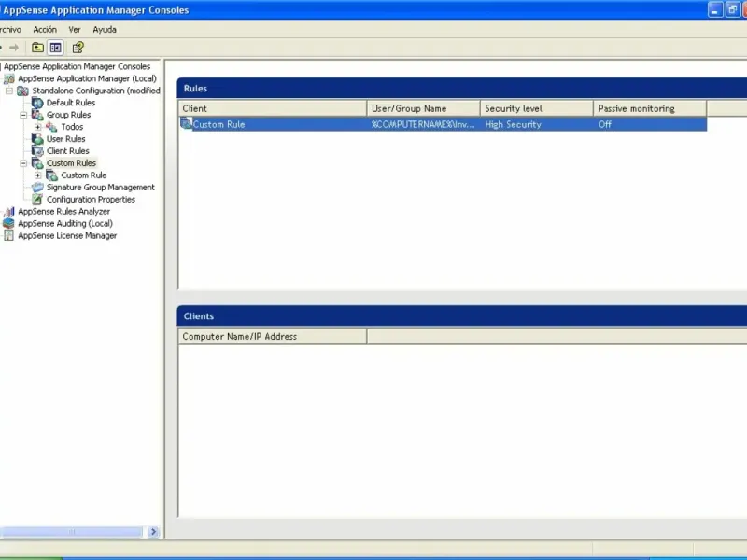Click the tree pane horizontal scrollbar thumb
The width and height of the screenshot is (747, 560).
tap(72, 531)
